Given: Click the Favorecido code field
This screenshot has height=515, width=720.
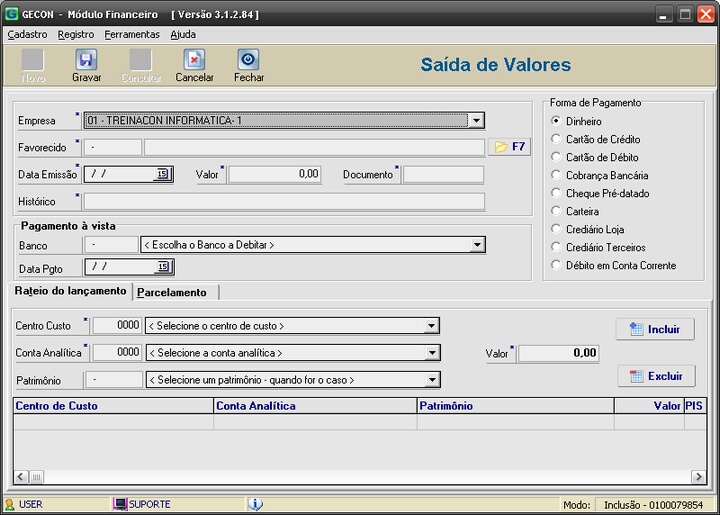Looking at the screenshot, I should click(112, 147).
